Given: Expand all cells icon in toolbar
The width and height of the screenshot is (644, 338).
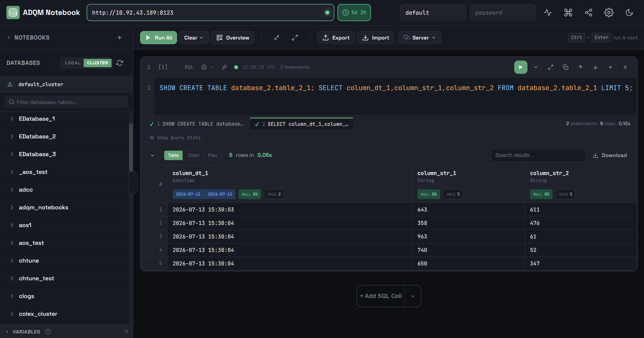Looking at the screenshot, I should pyautogui.click(x=295, y=38).
